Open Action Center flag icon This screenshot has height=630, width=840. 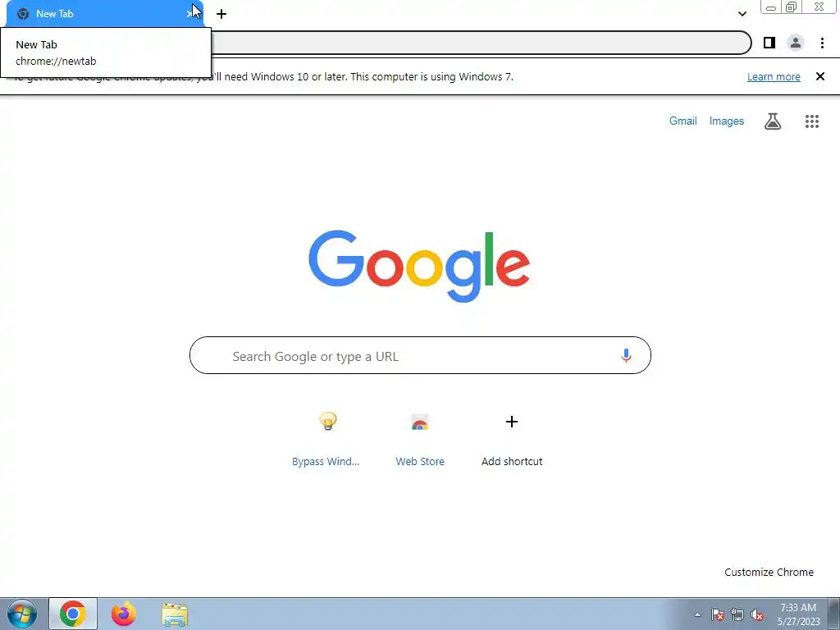coord(718,614)
